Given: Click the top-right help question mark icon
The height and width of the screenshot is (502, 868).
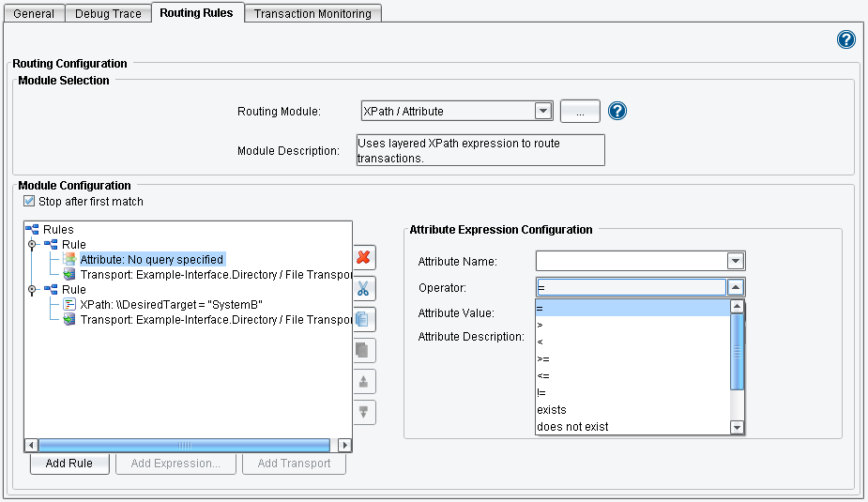Looking at the screenshot, I should tap(845, 39).
